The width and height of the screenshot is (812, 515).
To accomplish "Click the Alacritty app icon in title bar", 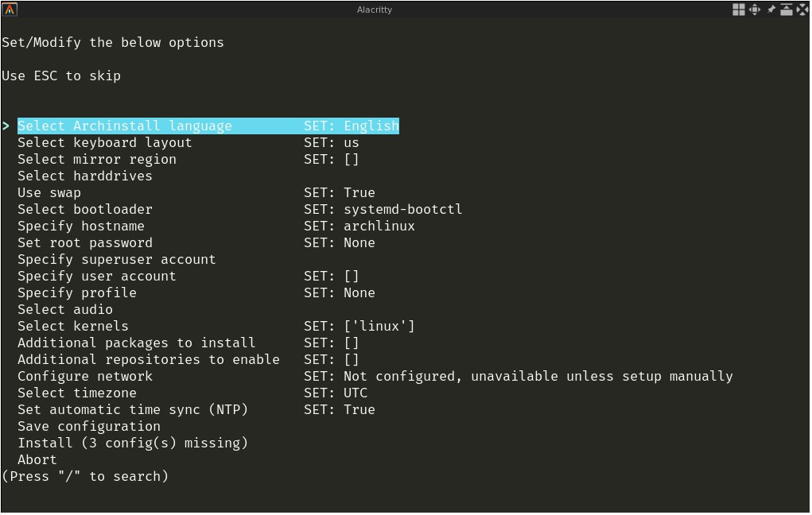I will 10,10.
